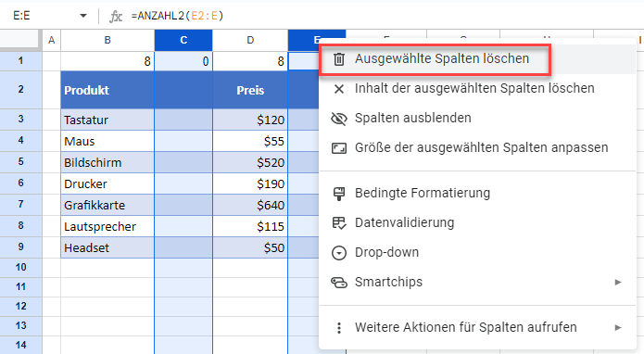Click the Lautsprecher cell
This screenshot has height=354, width=644.
[x=107, y=226]
